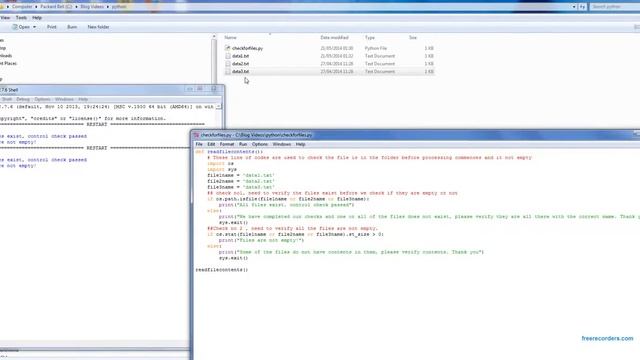The width and height of the screenshot is (640, 360).
Task: Click the "file2name = 'data2.txt'" code line
Action: pos(241,181)
